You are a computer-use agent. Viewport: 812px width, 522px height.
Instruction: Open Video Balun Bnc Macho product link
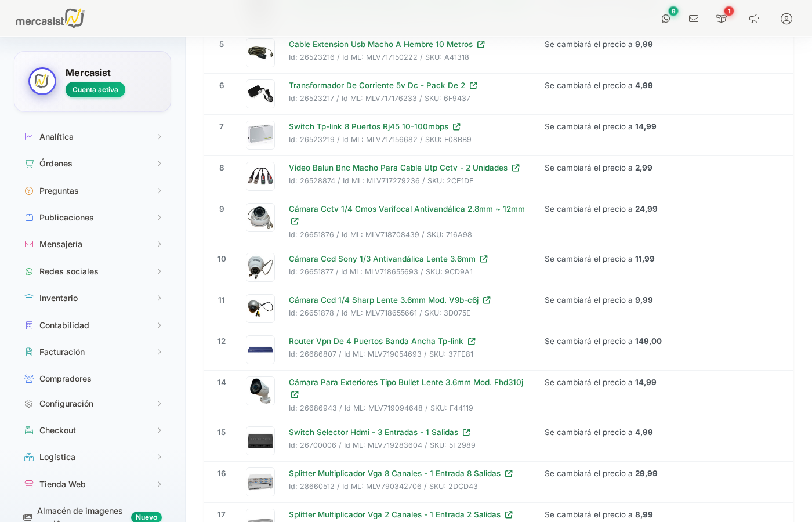pyautogui.click(x=398, y=168)
